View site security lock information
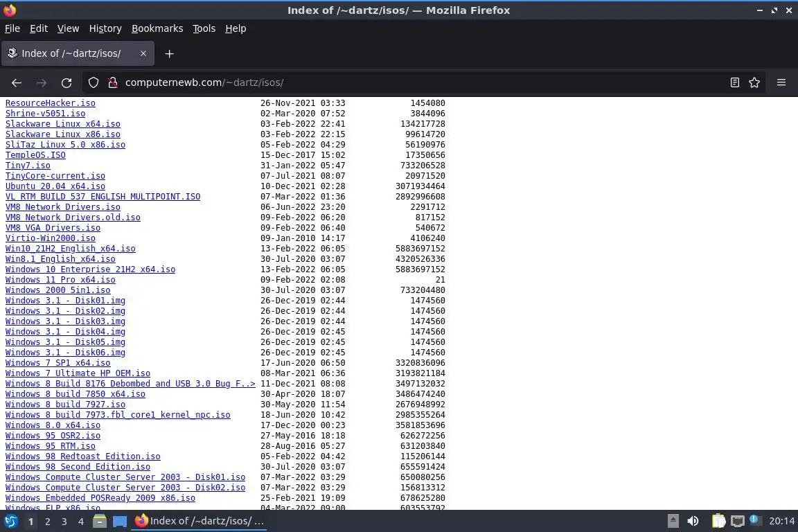The width and height of the screenshot is (798, 532). tap(112, 82)
